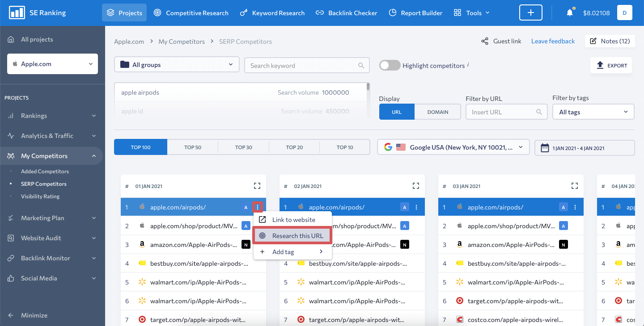Click the SE Ranking logo icon

click(x=17, y=13)
